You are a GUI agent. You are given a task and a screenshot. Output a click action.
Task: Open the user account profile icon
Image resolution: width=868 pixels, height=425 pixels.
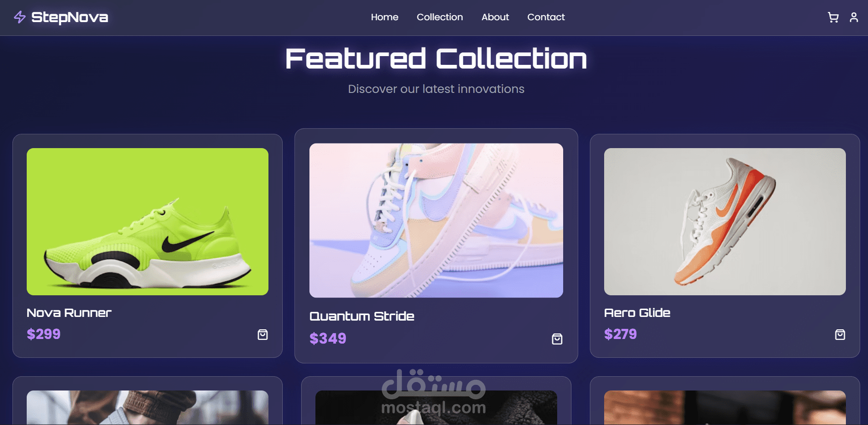[854, 17]
